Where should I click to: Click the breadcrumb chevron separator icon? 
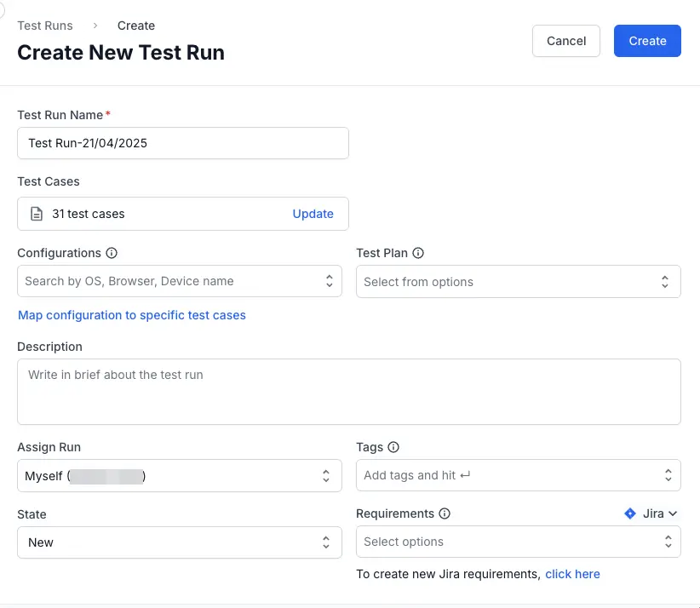[x=95, y=26]
